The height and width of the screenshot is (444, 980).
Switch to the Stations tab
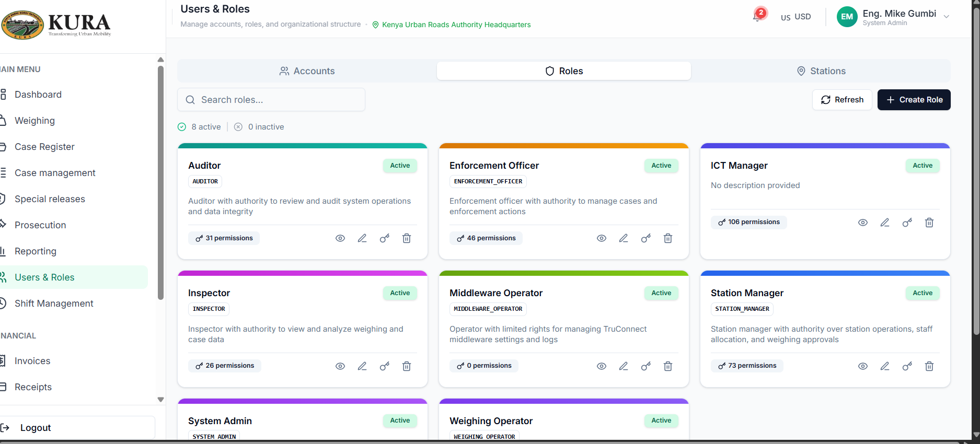click(821, 71)
